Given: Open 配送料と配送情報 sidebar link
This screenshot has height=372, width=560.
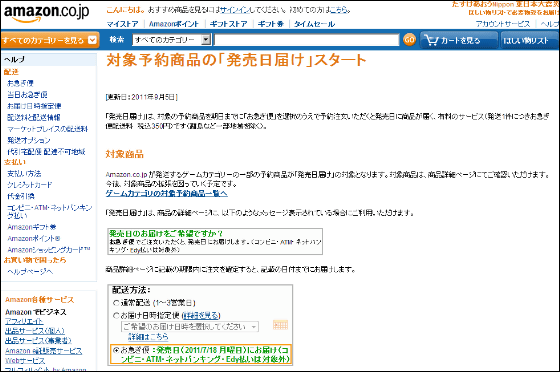Looking at the screenshot, I should coord(34,117).
